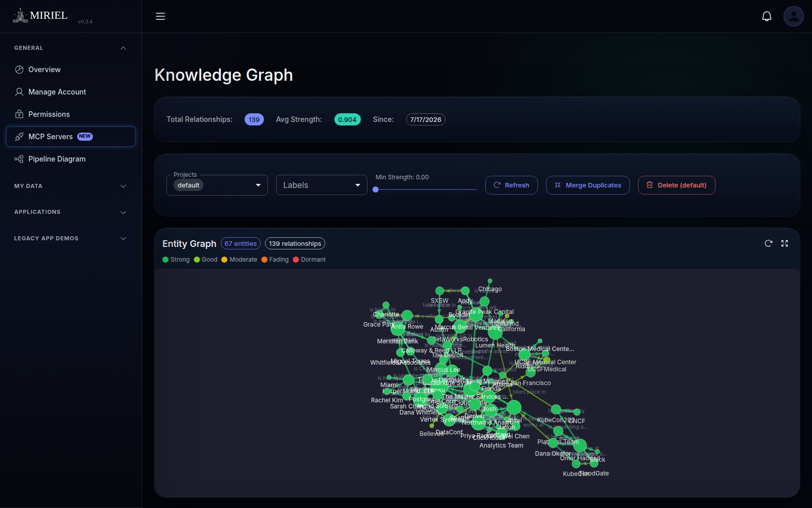Screen dimensions: 812x508
Task: Click Merge Duplicates button
Action: click(x=588, y=185)
